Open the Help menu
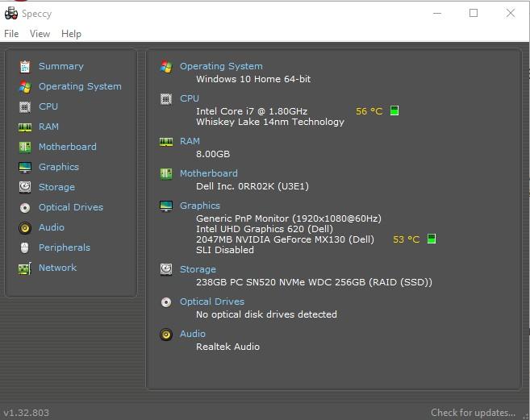The image size is (530, 420). [71, 34]
